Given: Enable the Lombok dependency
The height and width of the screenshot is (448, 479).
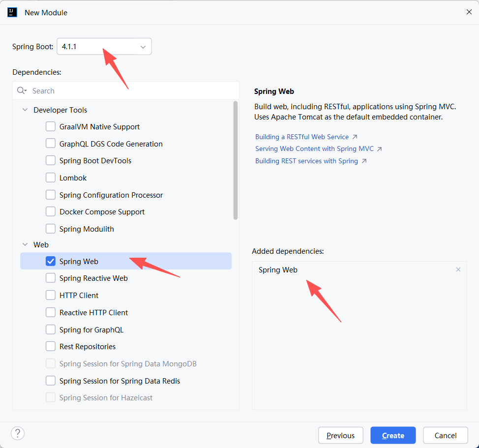Looking at the screenshot, I should [x=50, y=178].
